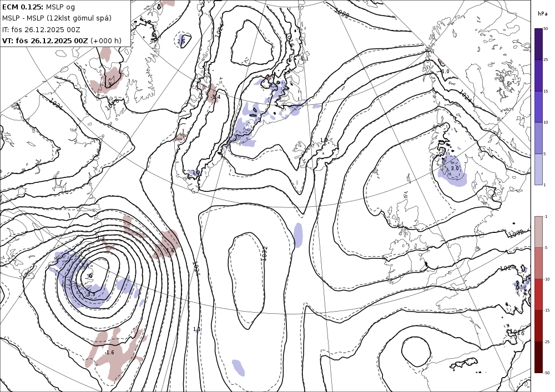The height and width of the screenshot is (392, 555).
Task: Click the positive '1.9' value label
Action: tap(196, 172)
